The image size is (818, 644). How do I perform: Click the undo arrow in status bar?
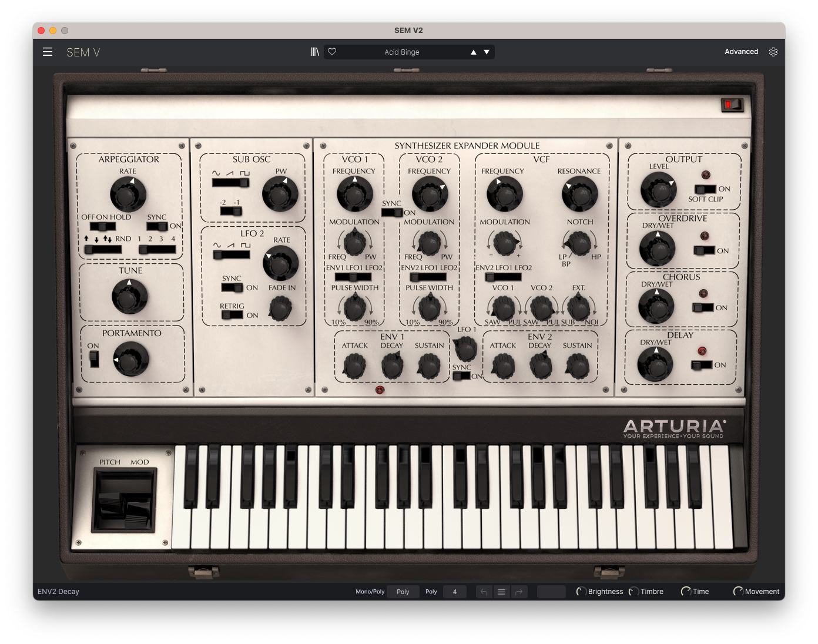484,592
